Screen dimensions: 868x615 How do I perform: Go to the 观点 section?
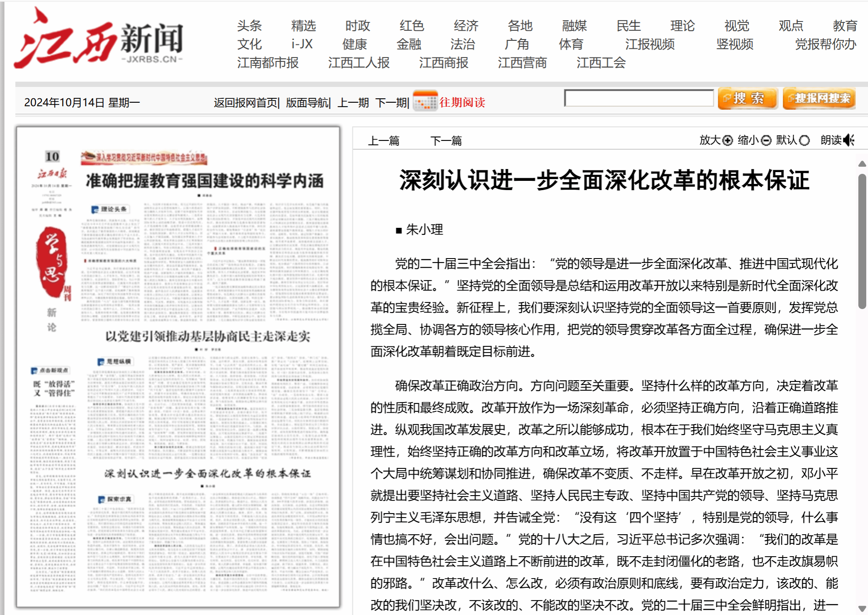pyautogui.click(x=791, y=25)
